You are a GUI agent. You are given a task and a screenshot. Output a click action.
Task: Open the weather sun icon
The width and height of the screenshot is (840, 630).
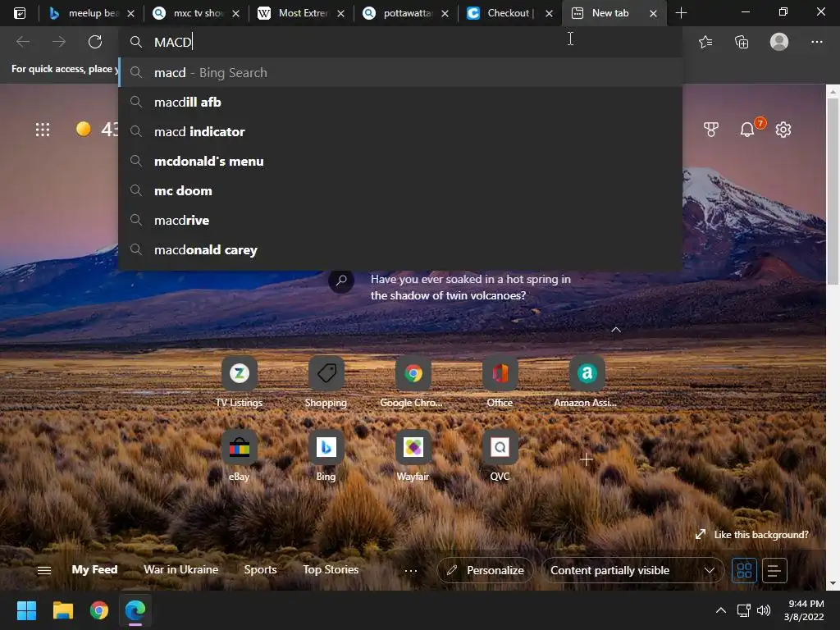83,129
